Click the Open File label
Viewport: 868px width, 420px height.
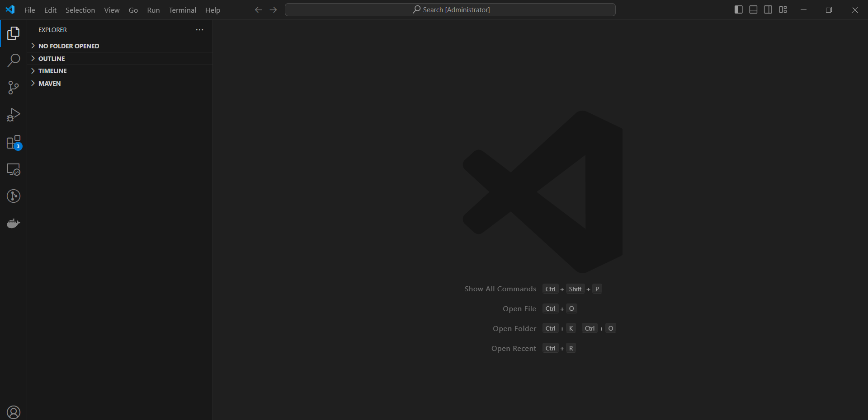[x=519, y=309]
